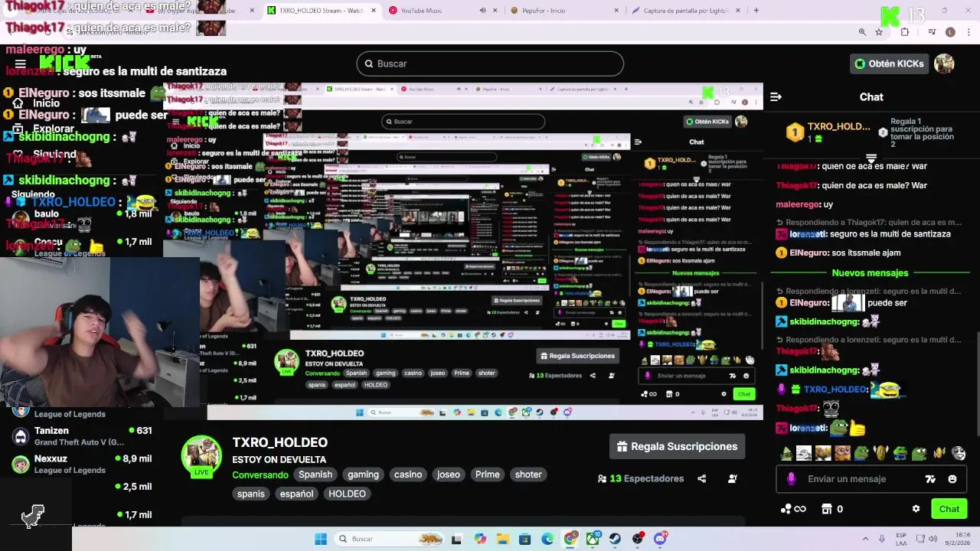This screenshot has width=980, height=551.
Task: Open OBS Studio from the taskbar
Action: click(x=638, y=539)
